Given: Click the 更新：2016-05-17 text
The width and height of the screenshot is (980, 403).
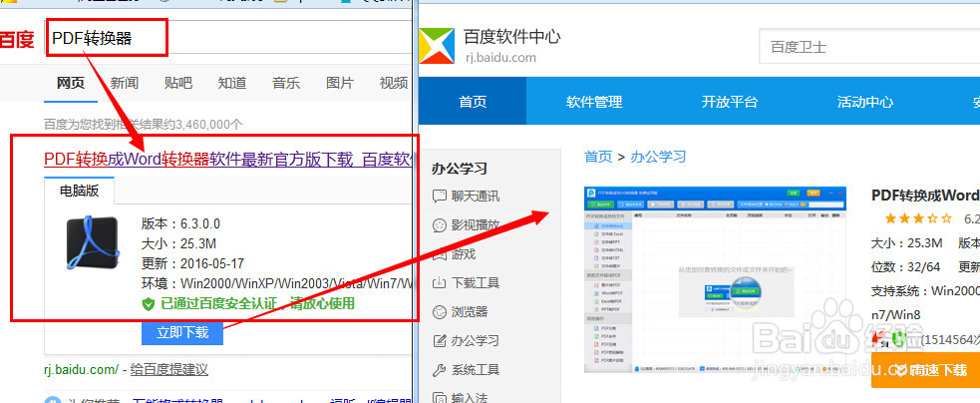Looking at the screenshot, I should [192, 263].
